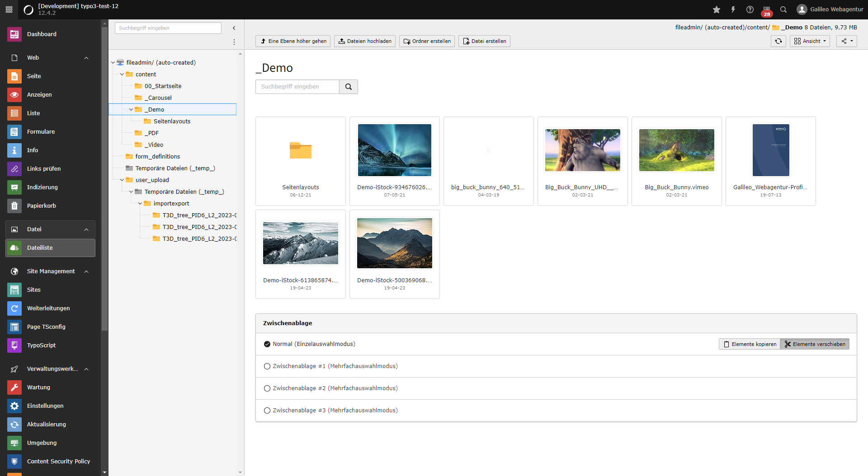The image size is (868, 476).
Task: Open the global search magnifier
Action: click(783, 9)
